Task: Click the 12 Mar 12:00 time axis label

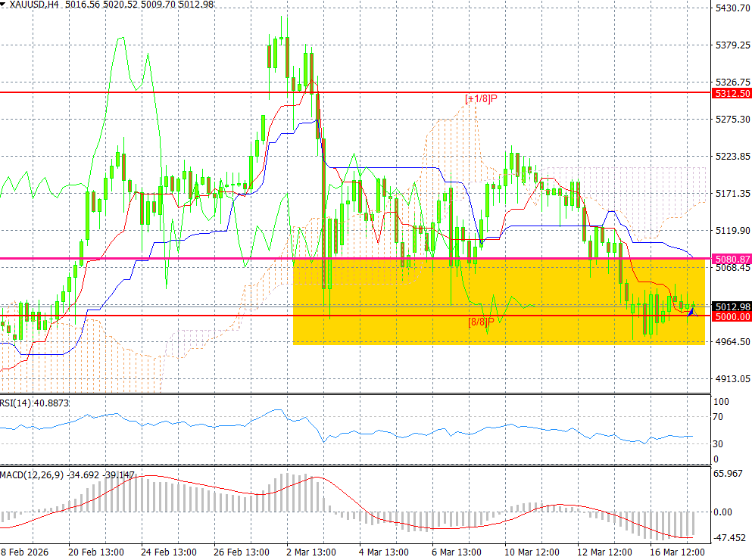Action: click(x=605, y=552)
